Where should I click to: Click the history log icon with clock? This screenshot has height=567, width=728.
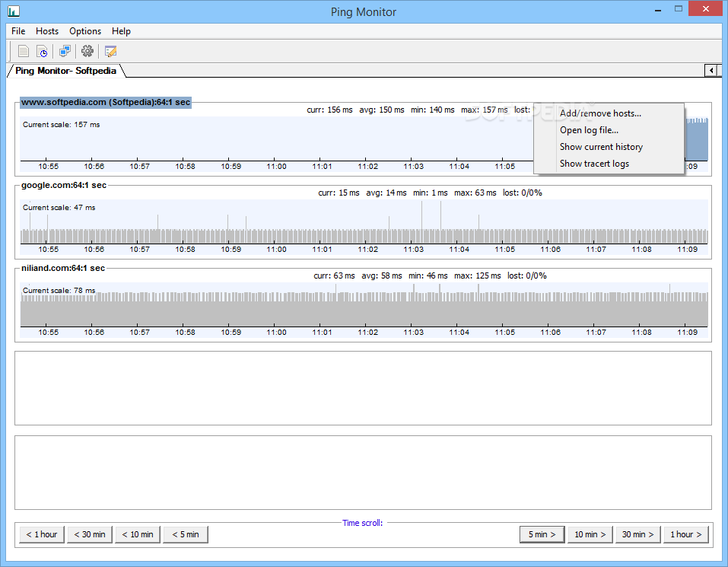[42, 51]
